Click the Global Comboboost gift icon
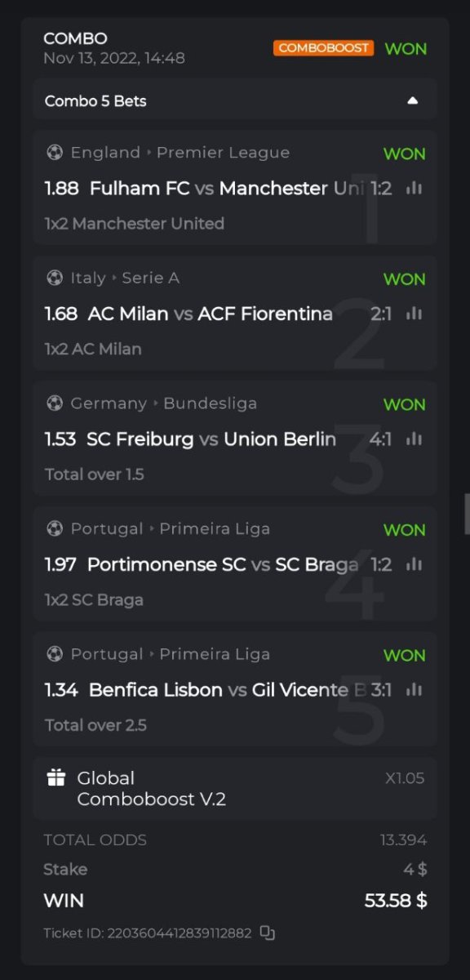The width and height of the screenshot is (470, 980). click(55, 778)
